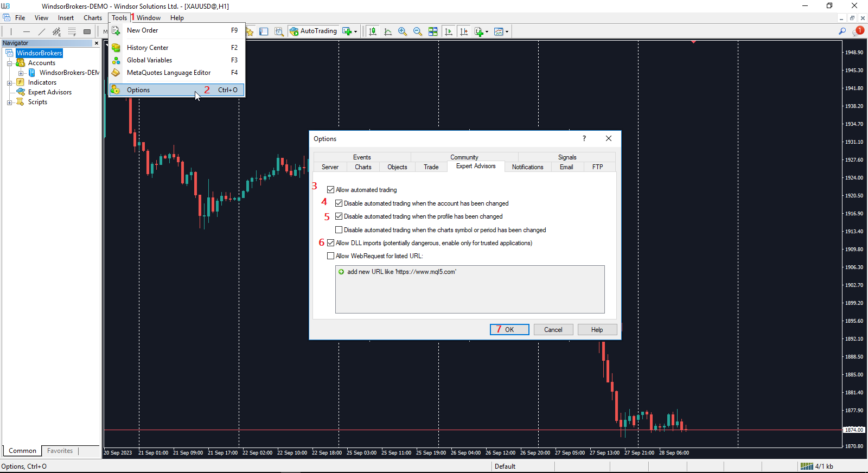Screen dimensions: 868x473
Task: Toggle chart shift icon
Action: click(x=463, y=31)
